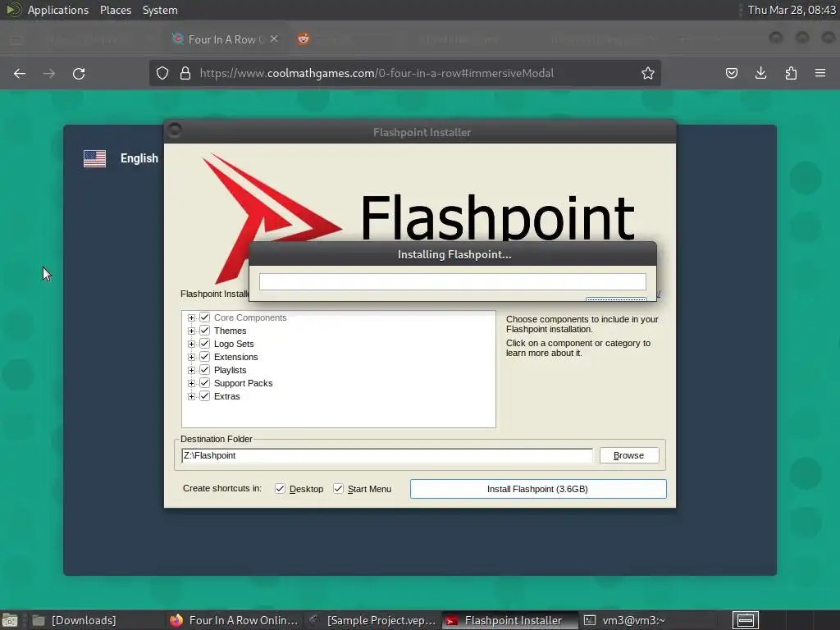Open the Places menu
Image resolution: width=840 pixels, height=630 pixels.
coord(115,10)
